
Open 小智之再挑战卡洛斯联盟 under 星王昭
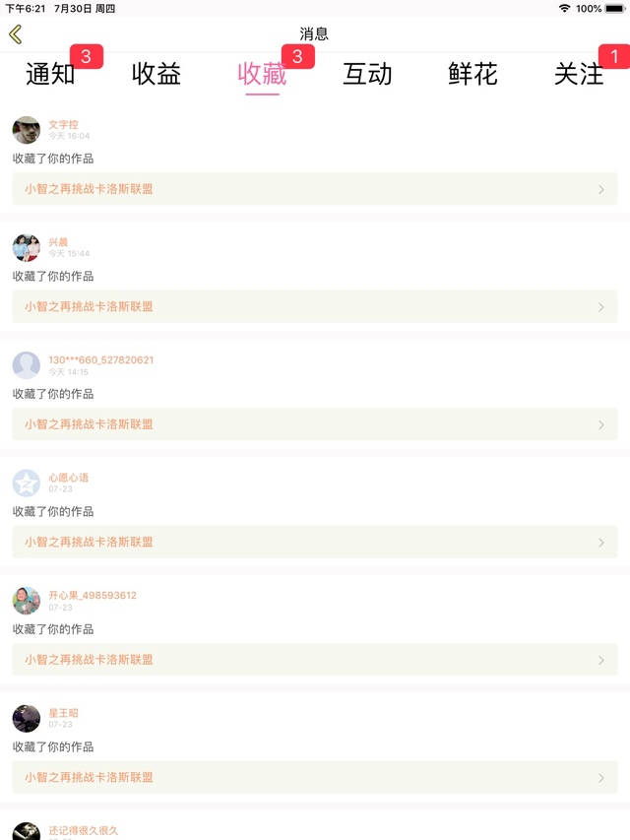coord(90,777)
